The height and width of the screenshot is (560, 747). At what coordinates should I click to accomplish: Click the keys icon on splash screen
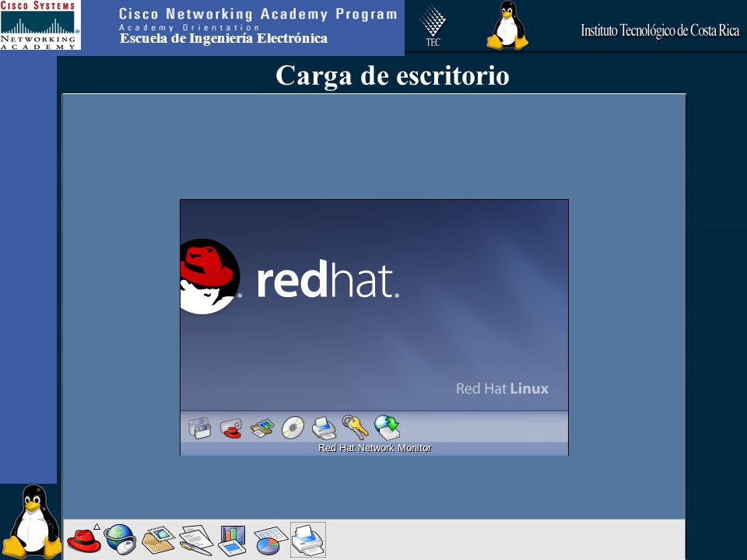(356, 427)
